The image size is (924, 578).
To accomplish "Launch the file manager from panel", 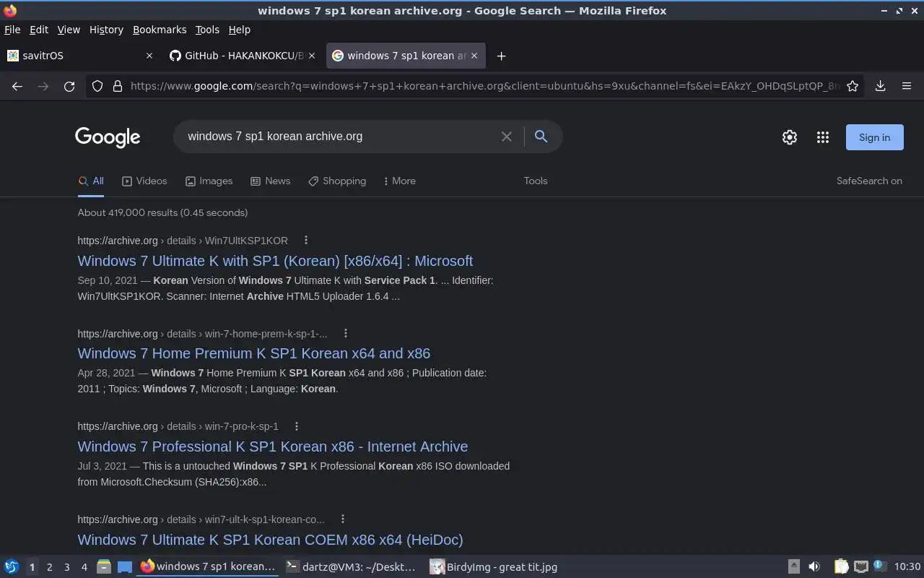I will [x=103, y=566].
